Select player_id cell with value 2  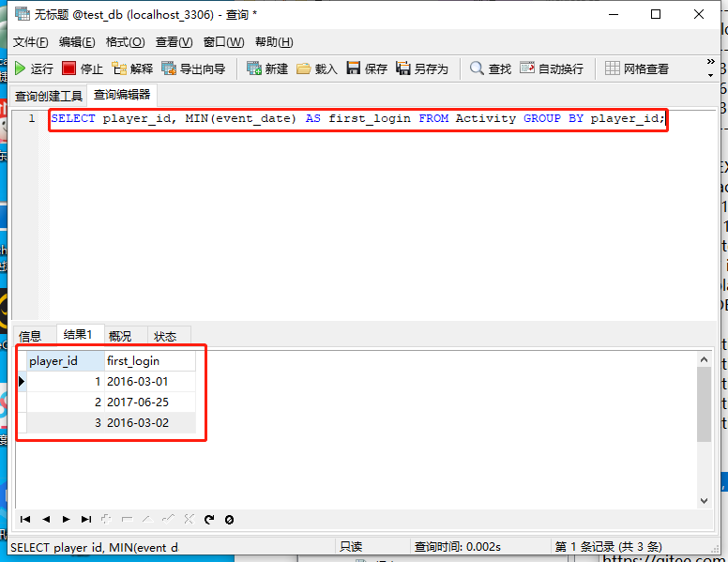(66, 403)
